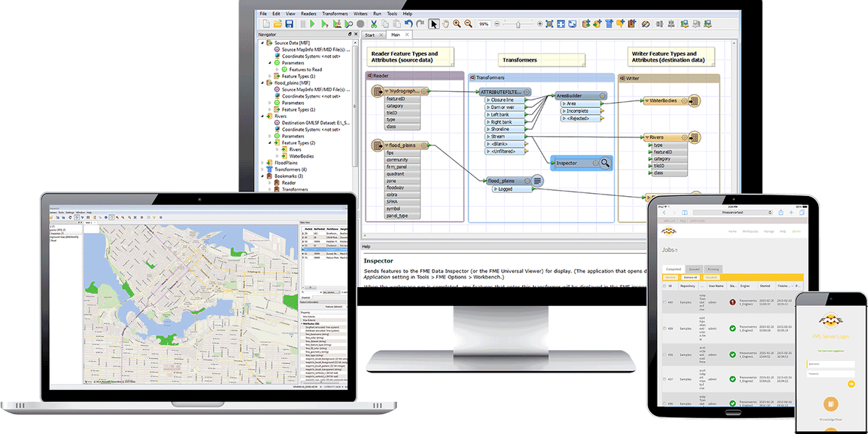The image size is (868, 434).
Task: Click the WaterBodies writer table icon
Action: (694, 101)
